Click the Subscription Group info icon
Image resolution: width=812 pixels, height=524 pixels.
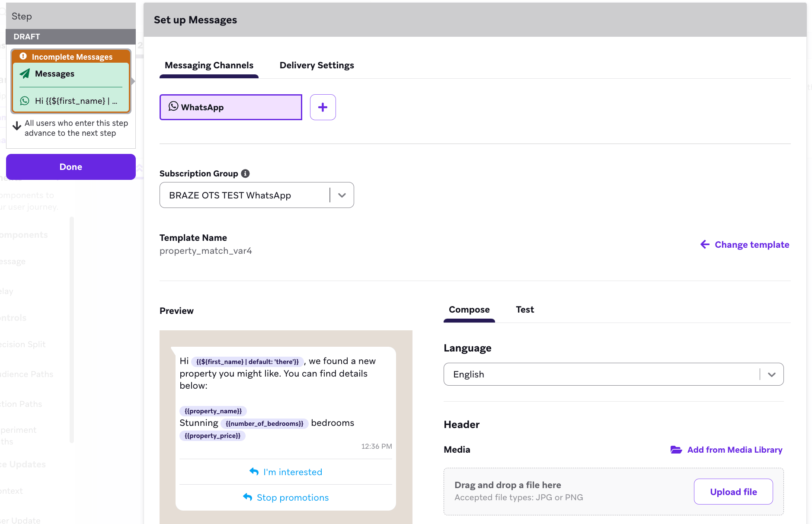pos(245,173)
